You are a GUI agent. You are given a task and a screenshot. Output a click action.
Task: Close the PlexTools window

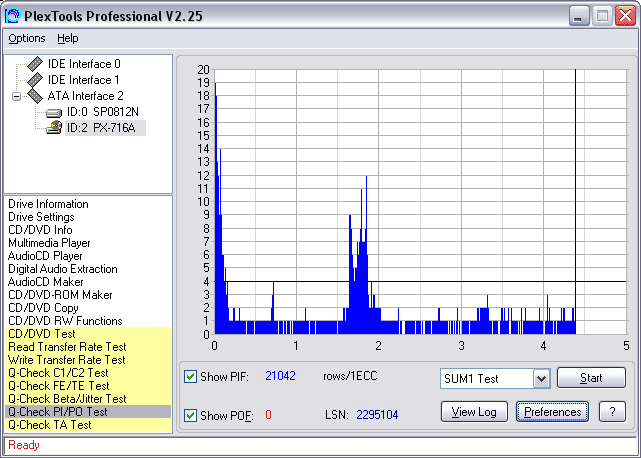[x=625, y=16]
